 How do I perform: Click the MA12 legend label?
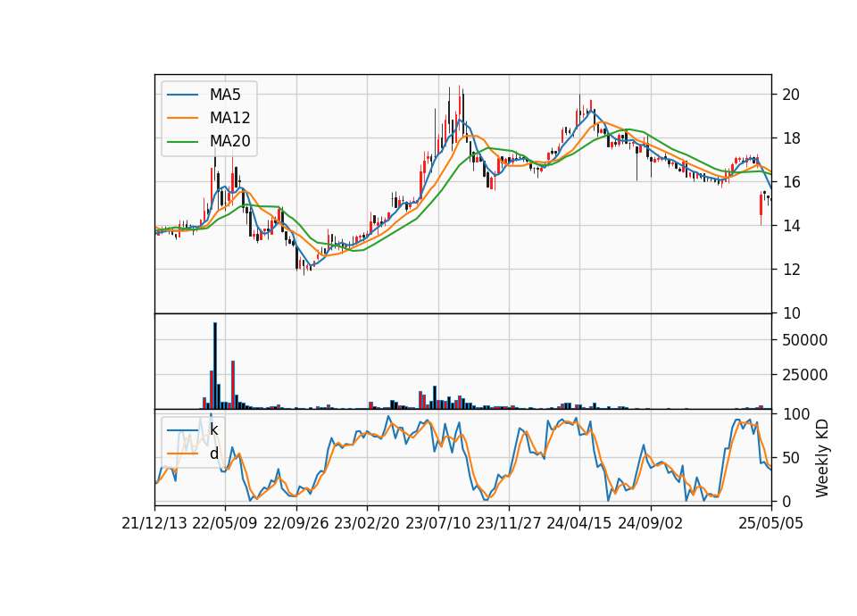coord(229,118)
